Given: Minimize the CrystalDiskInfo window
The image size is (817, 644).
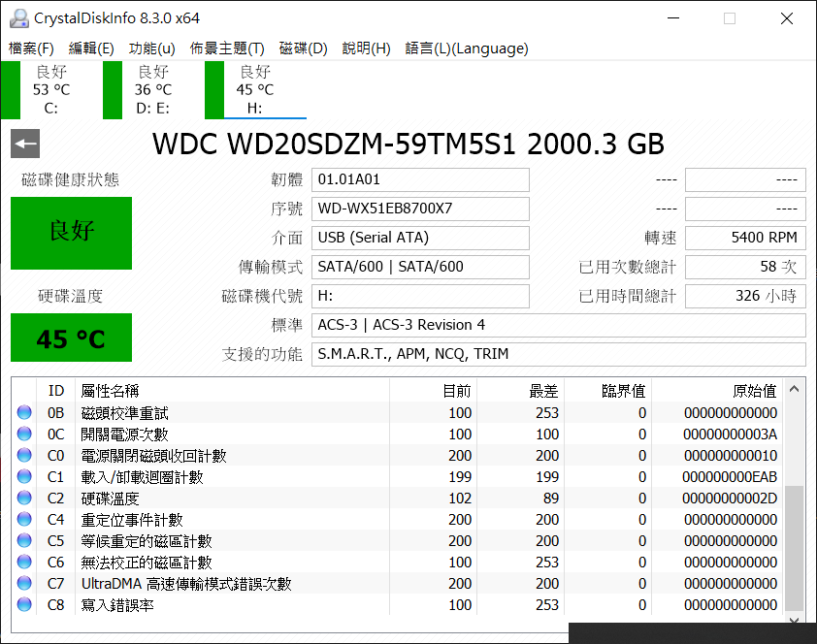Looking at the screenshot, I should 673,18.
